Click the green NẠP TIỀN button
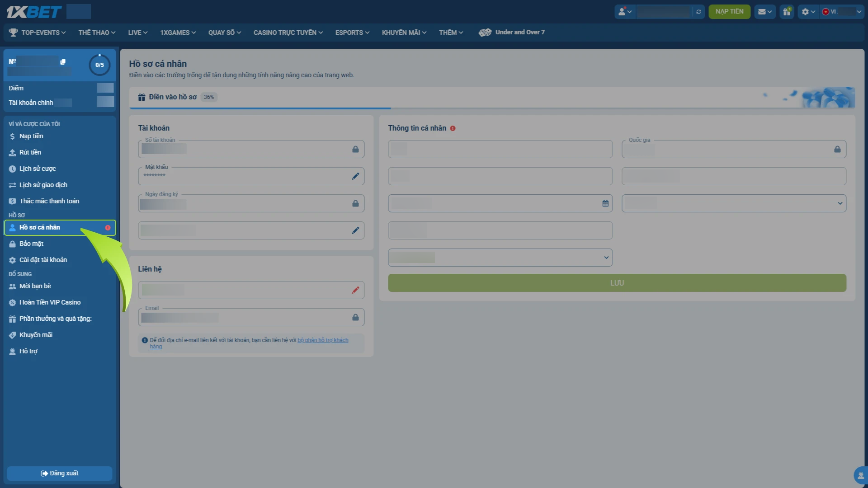The width and height of the screenshot is (868, 488). click(x=729, y=12)
